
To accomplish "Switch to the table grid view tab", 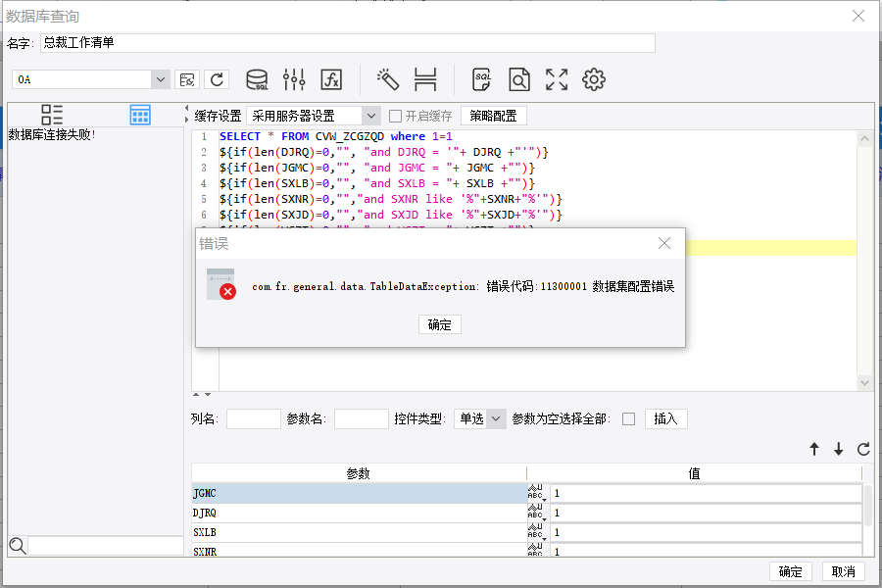I will [x=140, y=115].
